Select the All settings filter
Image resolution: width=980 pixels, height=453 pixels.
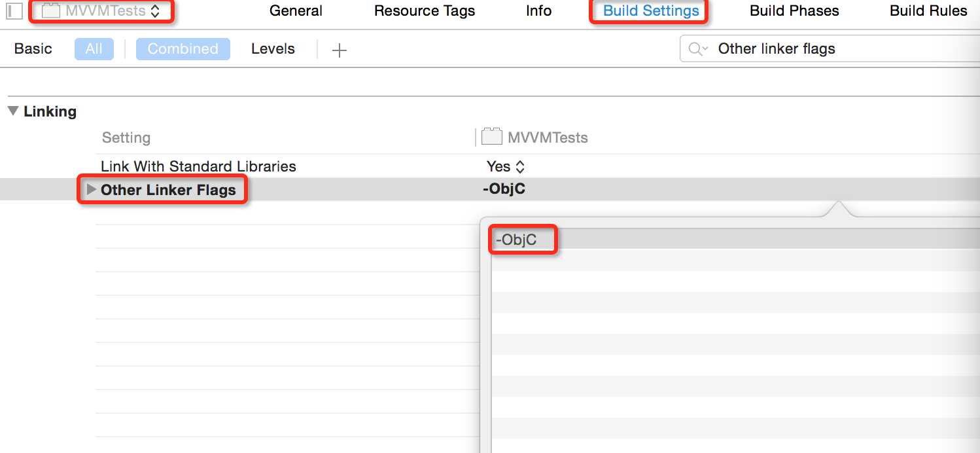[94, 49]
